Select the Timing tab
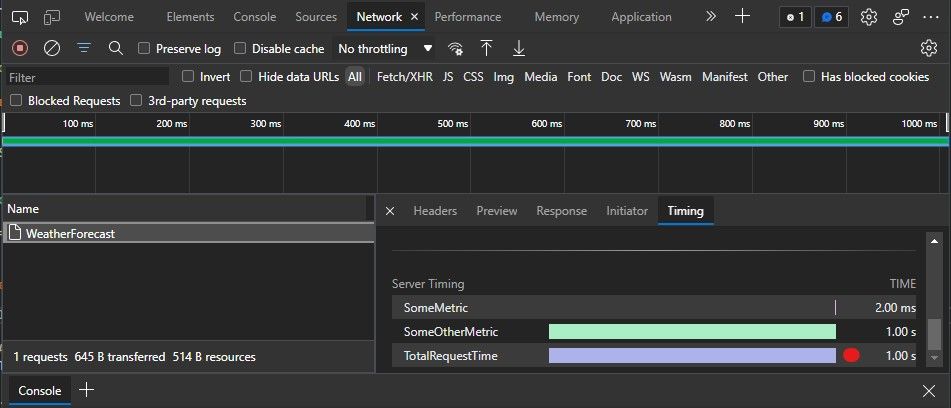The width and height of the screenshot is (951, 408). tap(685, 211)
